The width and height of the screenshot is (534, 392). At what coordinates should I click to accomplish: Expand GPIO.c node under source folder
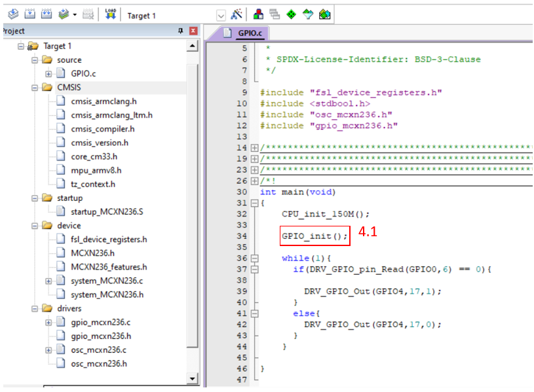point(48,74)
